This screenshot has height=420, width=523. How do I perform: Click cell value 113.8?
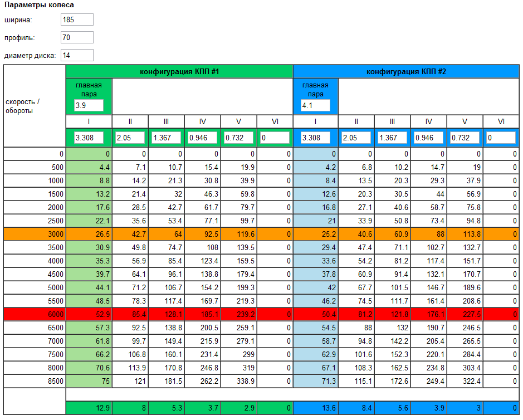pyautogui.click(x=465, y=234)
